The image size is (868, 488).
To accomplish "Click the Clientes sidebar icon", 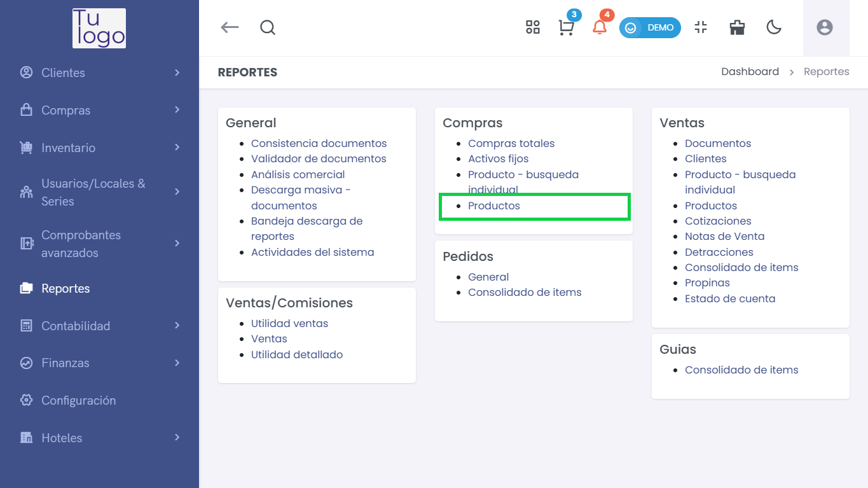I will 26,73.
